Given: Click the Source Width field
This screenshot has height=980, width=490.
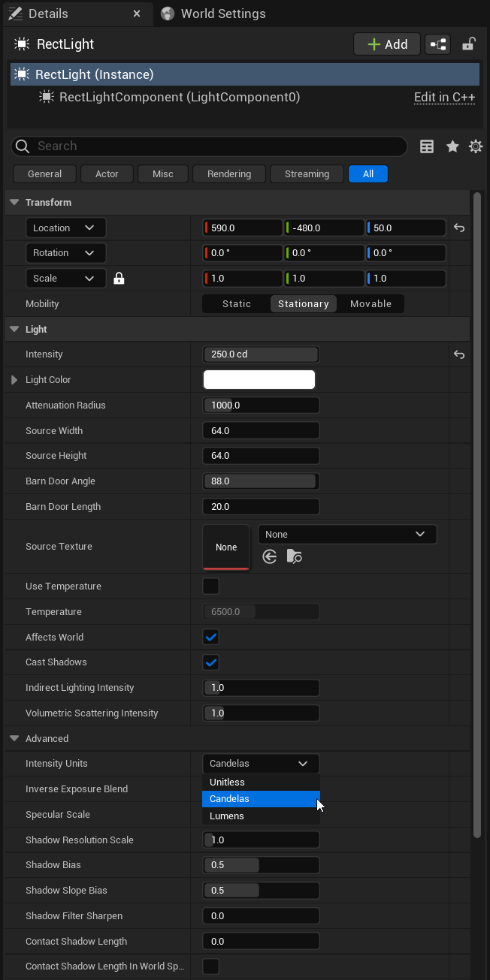Looking at the screenshot, I should click(x=261, y=431).
